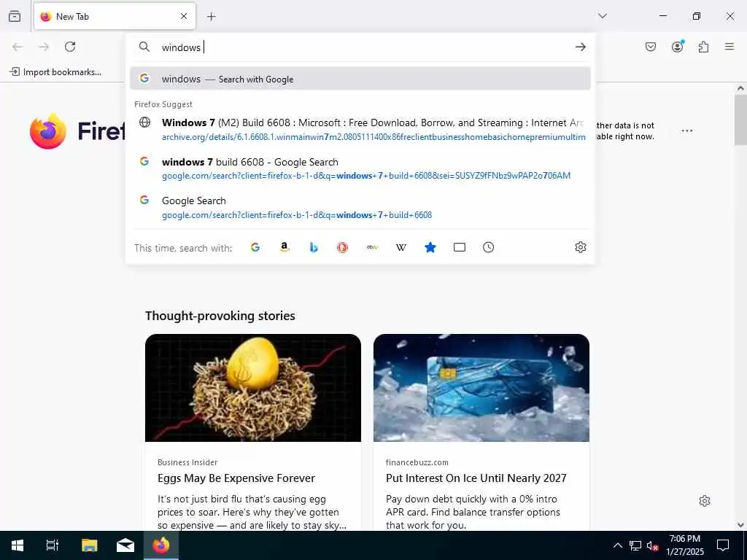Screen dimensions: 747x560
Task: Open the Windows Start menu
Action: click(x=18, y=545)
